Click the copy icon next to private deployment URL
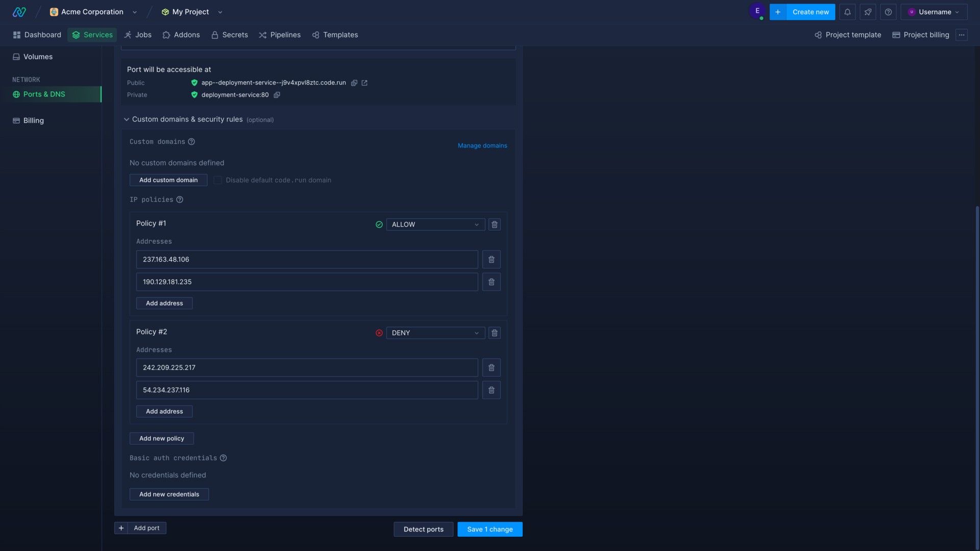This screenshot has height=551, width=980. (x=277, y=95)
